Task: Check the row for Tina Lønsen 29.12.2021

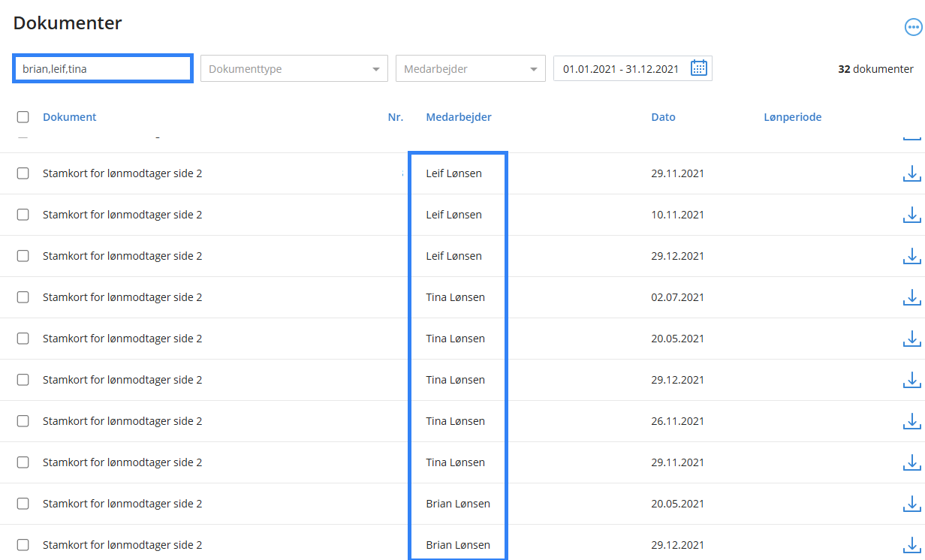Action: coord(23,380)
